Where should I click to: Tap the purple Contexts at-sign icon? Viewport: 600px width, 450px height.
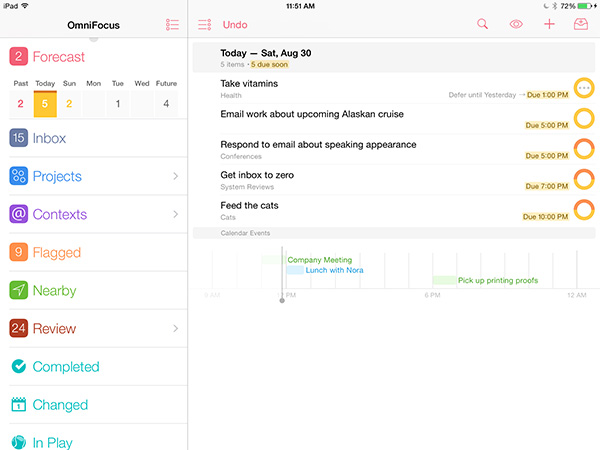18,214
